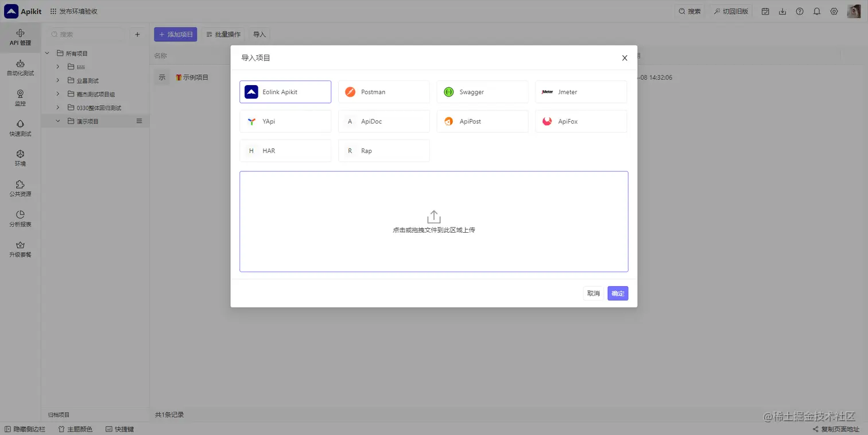Select ApiDoc import format
The width and height of the screenshot is (868, 435).
383,121
